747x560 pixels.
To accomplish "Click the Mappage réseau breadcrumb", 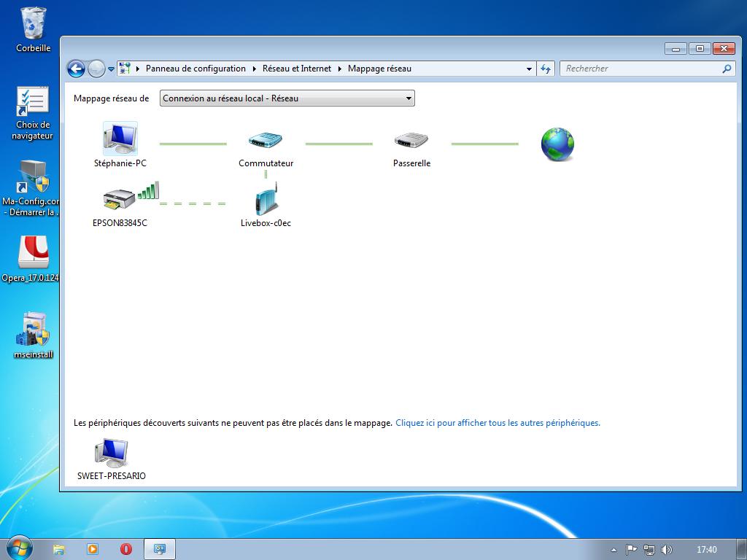I will (379, 69).
